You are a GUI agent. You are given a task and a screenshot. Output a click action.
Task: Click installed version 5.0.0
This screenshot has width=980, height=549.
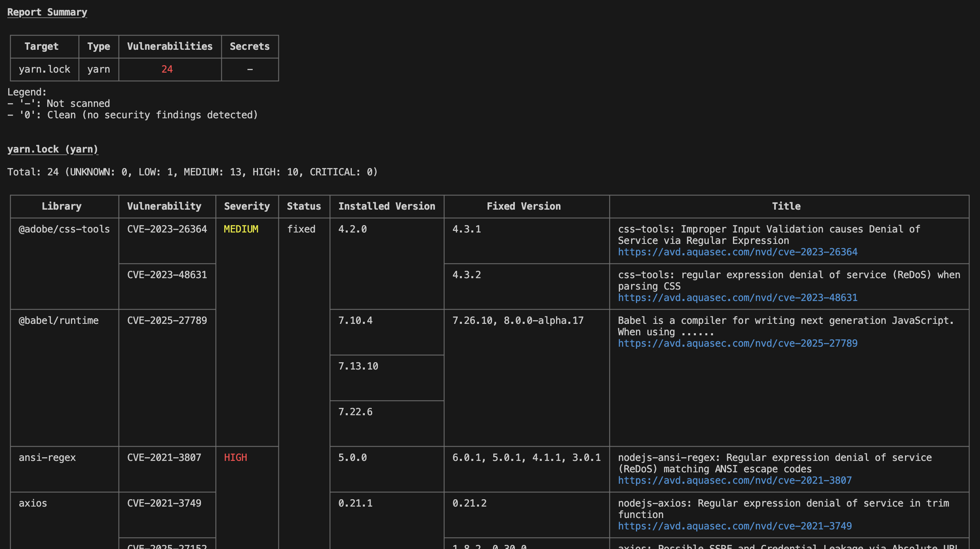(x=353, y=458)
